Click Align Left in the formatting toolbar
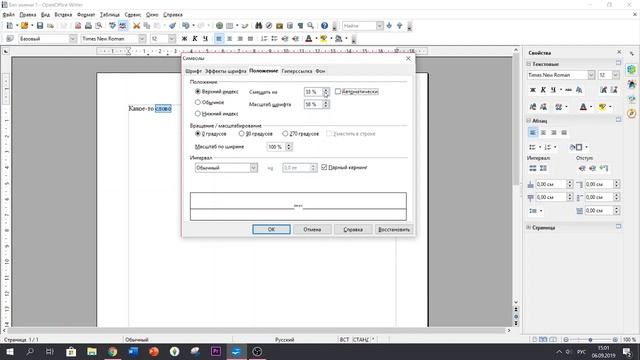 click(219, 39)
